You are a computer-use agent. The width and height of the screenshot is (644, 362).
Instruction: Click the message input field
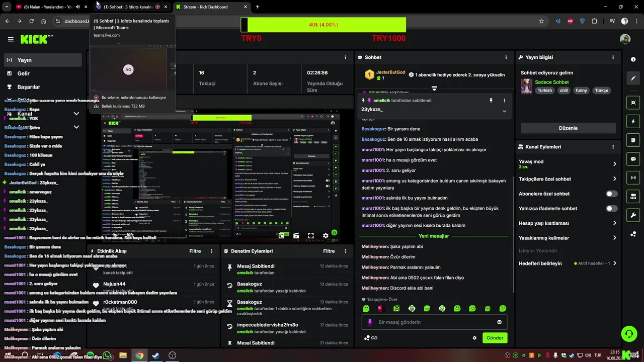[x=434, y=322]
